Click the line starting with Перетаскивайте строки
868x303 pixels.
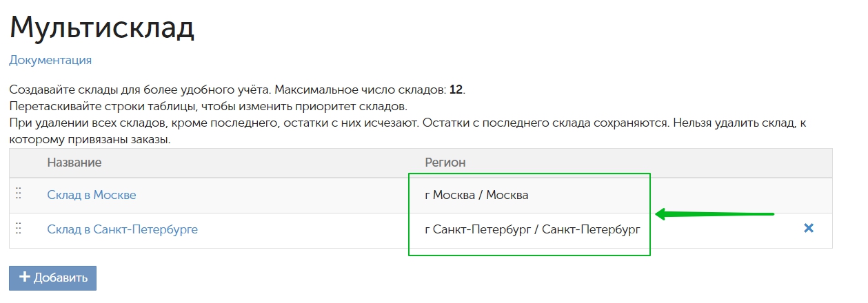click(x=208, y=107)
